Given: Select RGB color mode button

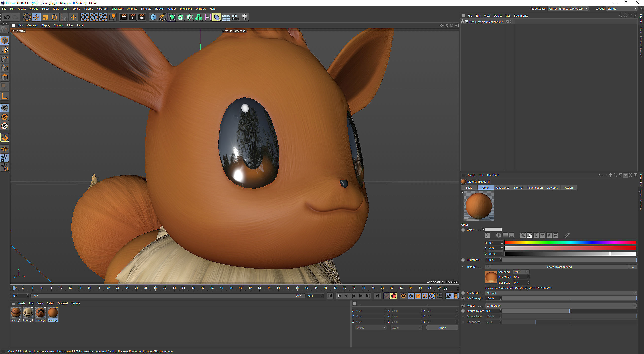Looking at the screenshot, I should click(x=523, y=235).
